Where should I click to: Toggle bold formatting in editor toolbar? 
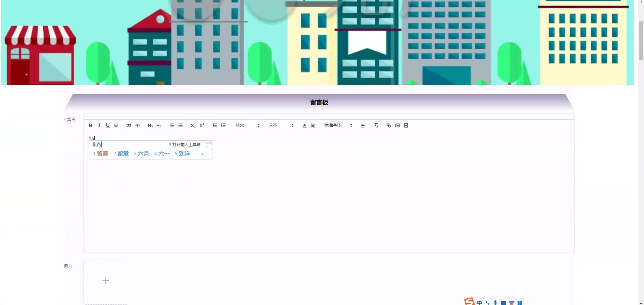90,125
